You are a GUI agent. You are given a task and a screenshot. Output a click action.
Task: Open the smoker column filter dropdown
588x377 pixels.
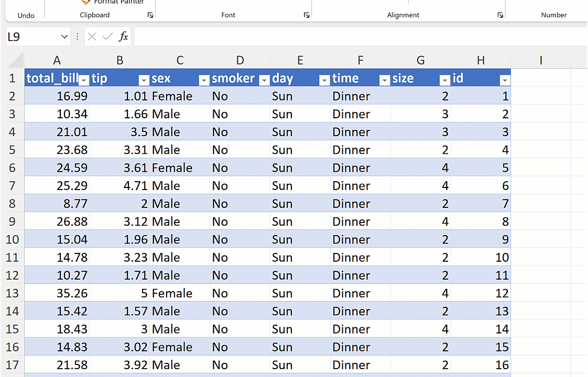pyautogui.click(x=264, y=80)
